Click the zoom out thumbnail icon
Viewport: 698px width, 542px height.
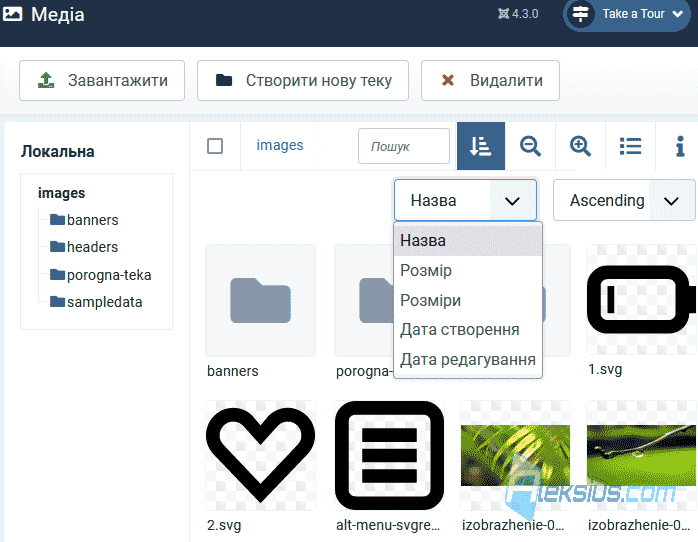coord(530,146)
